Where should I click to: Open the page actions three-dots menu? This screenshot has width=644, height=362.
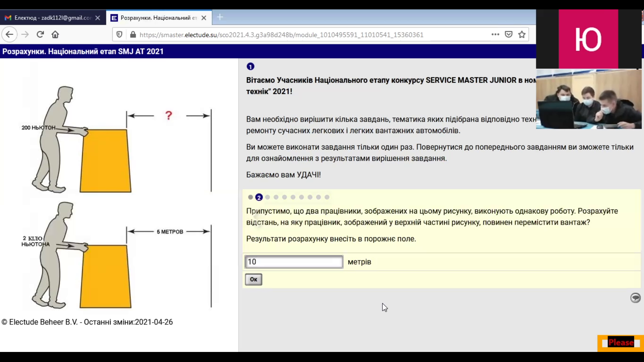(x=495, y=35)
